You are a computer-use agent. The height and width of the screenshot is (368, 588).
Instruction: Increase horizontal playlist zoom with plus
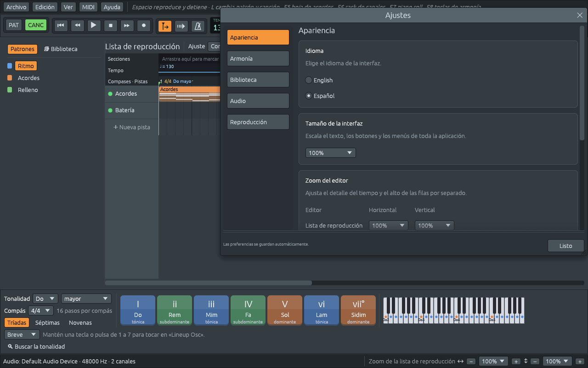(516, 362)
